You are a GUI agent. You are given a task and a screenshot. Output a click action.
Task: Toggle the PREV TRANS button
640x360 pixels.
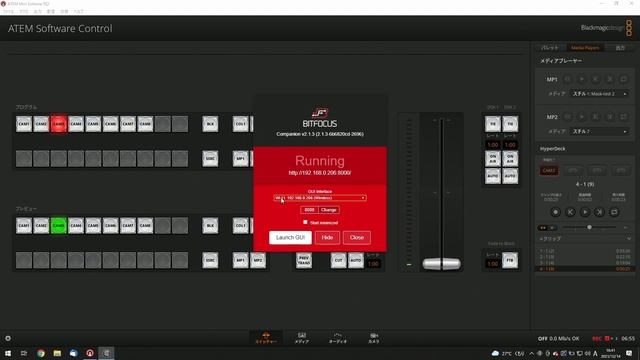[x=304, y=260]
